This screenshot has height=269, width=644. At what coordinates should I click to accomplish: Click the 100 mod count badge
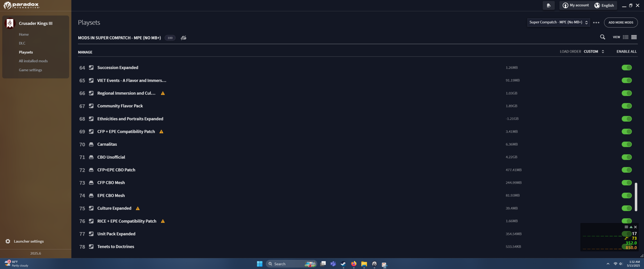[170, 38]
